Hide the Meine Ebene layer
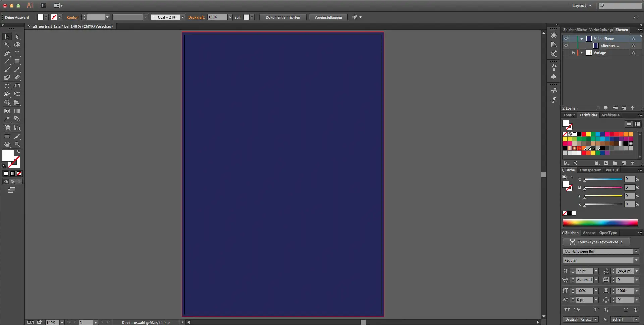This screenshot has height=325, width=644. [566, 39]
